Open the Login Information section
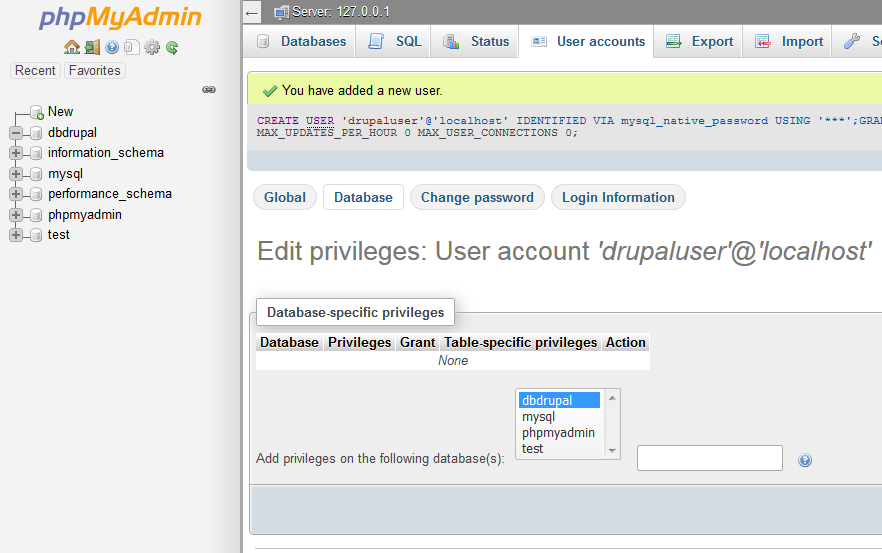Screen dimensions: 882x553 click(x=618, y=197)
